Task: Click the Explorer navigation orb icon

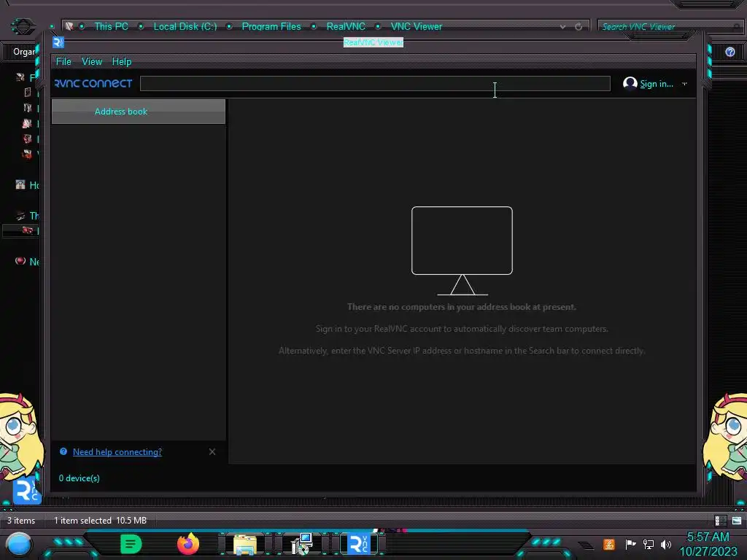Action: click(23, 27)
